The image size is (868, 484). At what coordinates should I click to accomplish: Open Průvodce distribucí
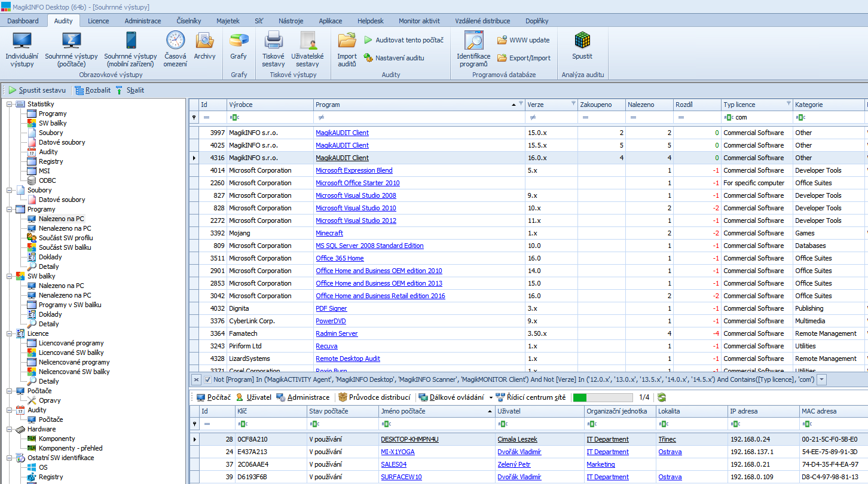374,397
